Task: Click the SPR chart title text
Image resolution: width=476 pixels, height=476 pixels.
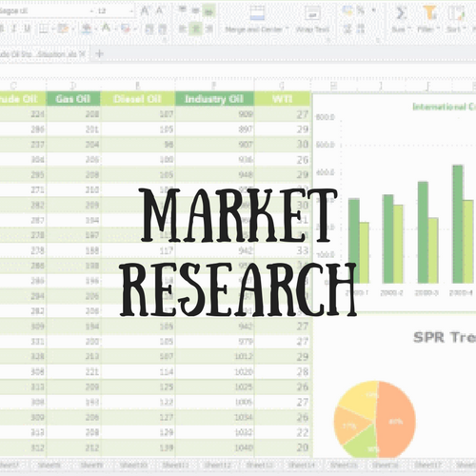Action: [445, 337]
